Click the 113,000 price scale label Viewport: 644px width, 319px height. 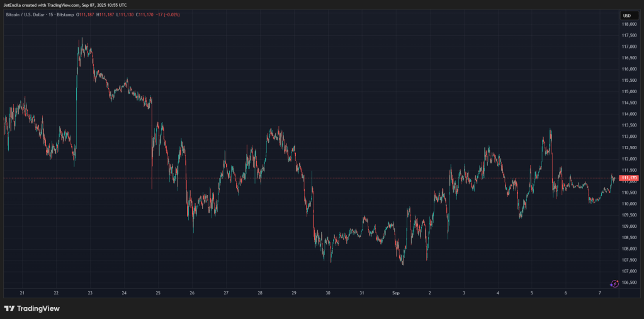(630, 137)
